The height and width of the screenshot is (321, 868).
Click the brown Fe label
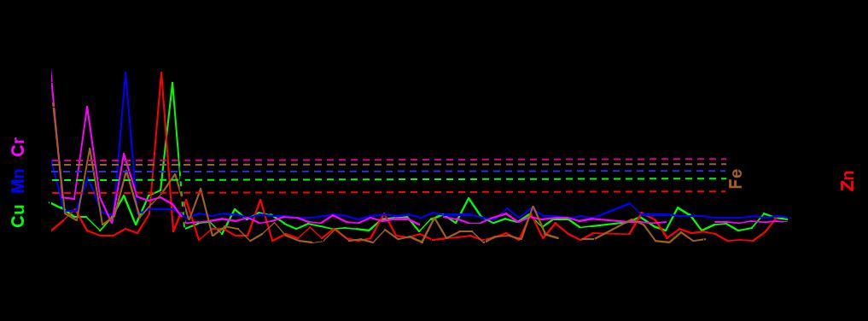click(x=735, y=178)
